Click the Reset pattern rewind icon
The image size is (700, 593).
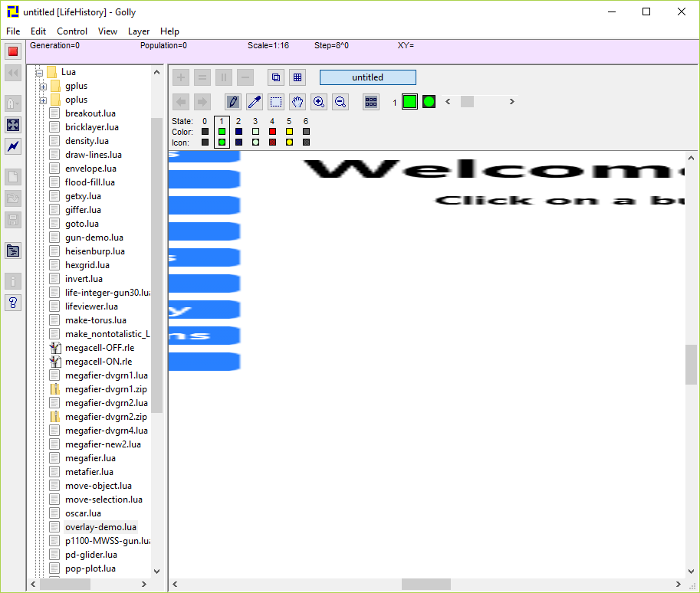[x=13, y=73]
